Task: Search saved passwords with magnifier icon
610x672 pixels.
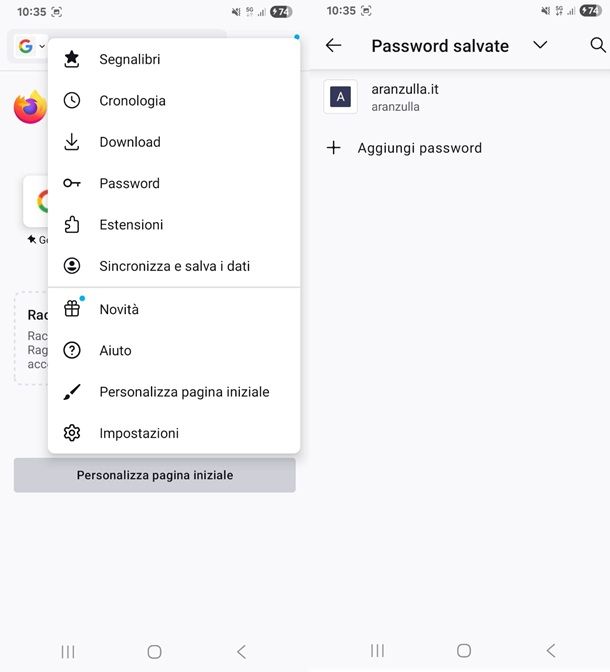Action: pyautogui.click(x=598, y=46)
